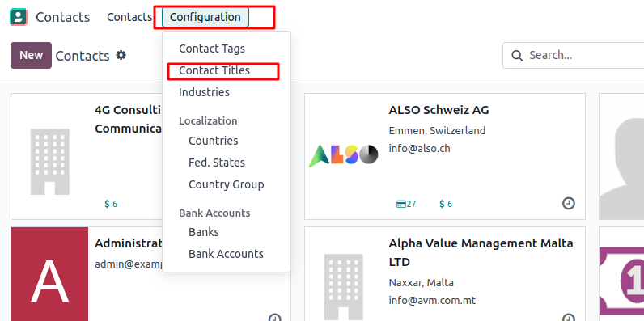This screenshot has width=644, height=321.
Task: Click the New button
Action: tap(32, 56)
